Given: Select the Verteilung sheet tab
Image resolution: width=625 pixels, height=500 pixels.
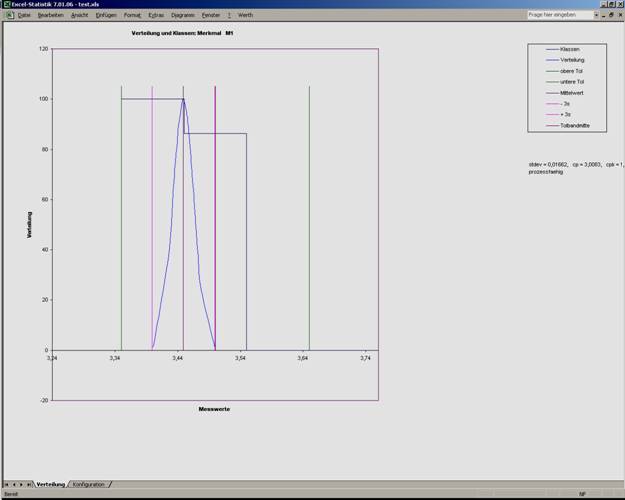Looking at the screenshot, I should [50, 484].
